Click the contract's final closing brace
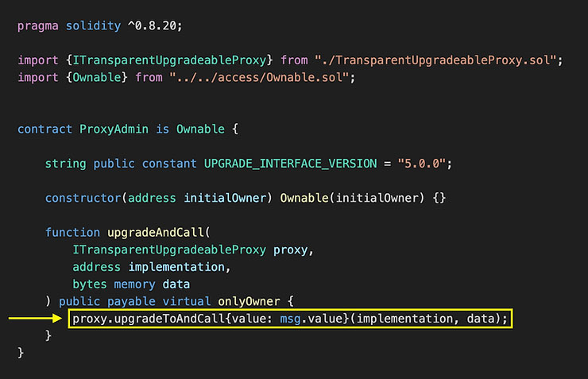588x379 pixels. (21, 353)
